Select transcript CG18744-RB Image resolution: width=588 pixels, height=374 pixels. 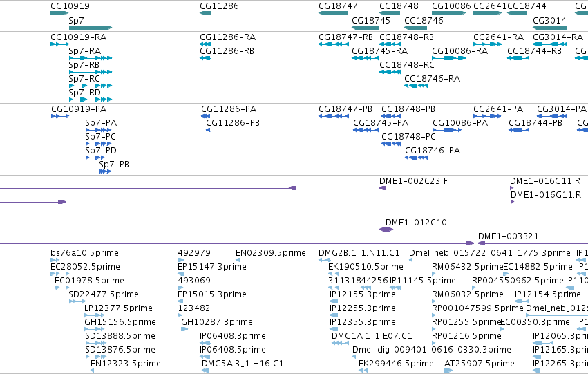(534, 51)
